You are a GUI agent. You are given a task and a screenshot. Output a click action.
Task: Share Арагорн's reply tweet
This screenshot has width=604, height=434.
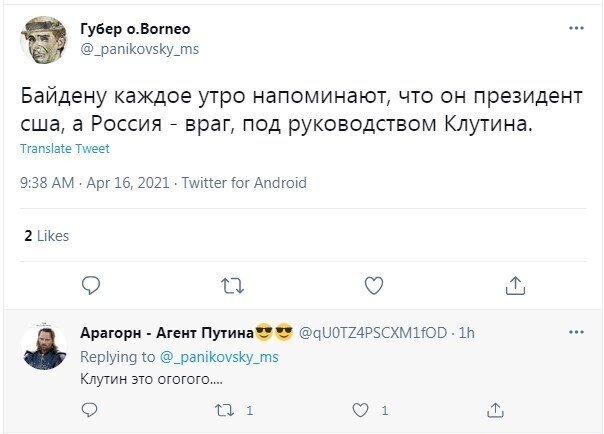tap(495, 410)
